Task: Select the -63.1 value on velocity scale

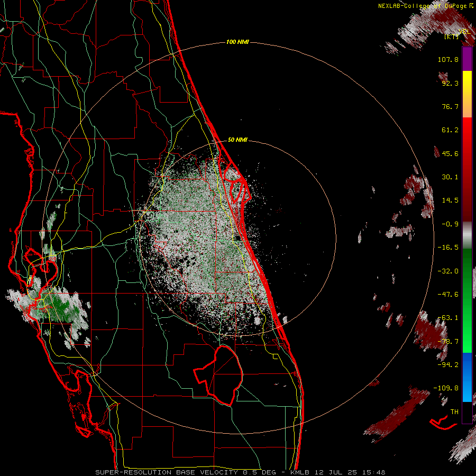Action: point(448,318)
